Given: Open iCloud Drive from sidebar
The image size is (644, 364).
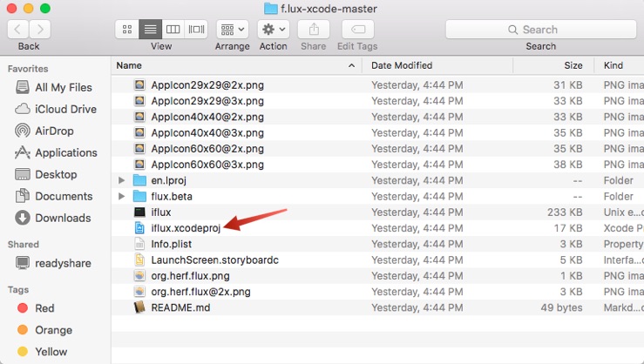Looking at the screenshot, I should (65, 109).
